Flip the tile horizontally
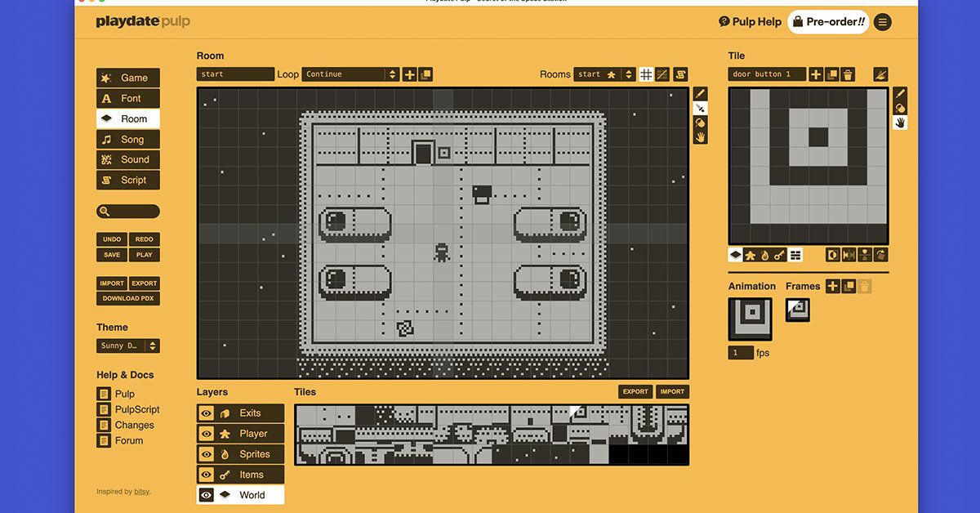 pyautogui.click(x=848, y=255)
